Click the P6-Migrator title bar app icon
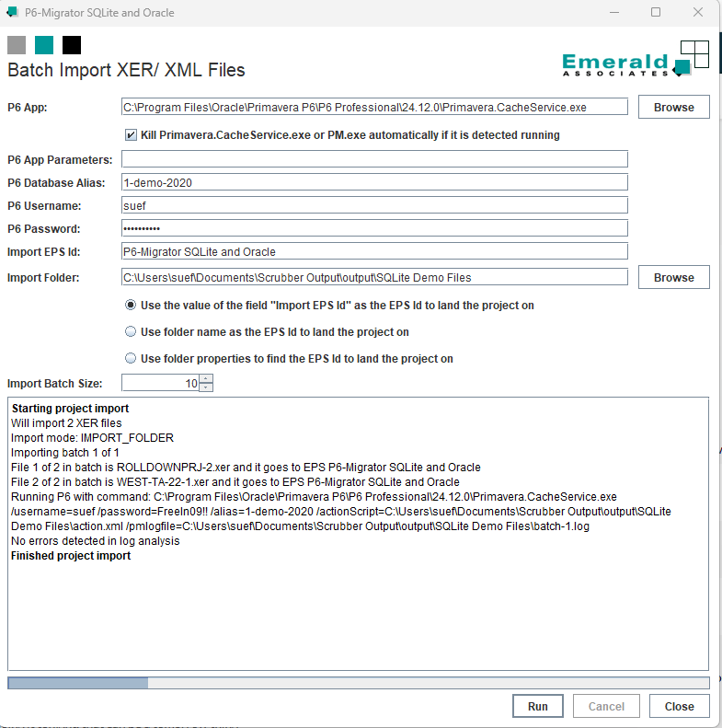The height and width of the screenshot is (728, 722). (13, 12)
